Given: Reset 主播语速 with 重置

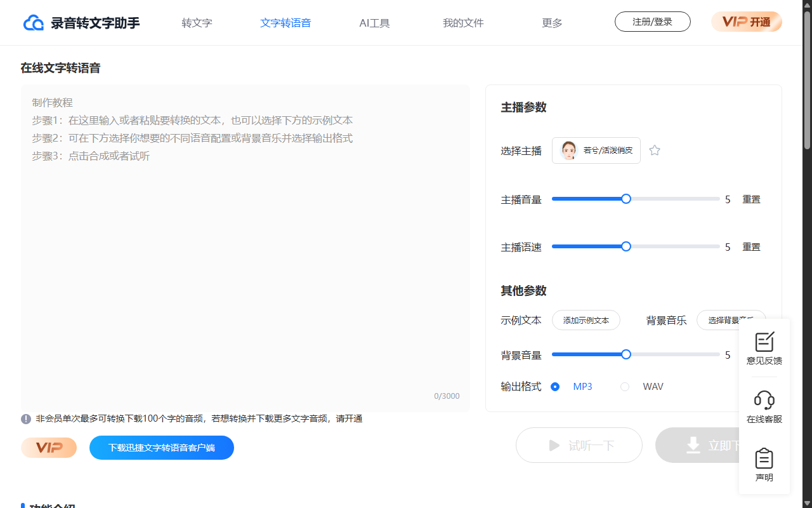Looking at the screenshot, I should 752,247.
